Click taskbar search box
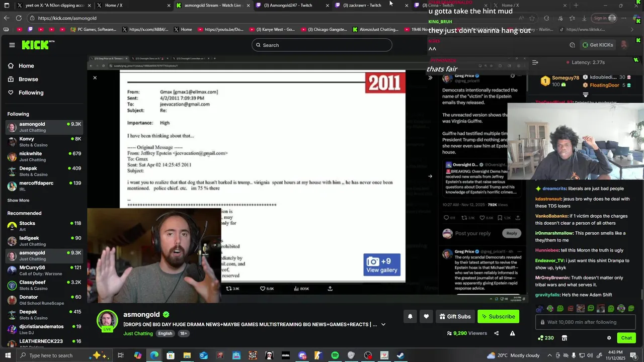 click(64, 355)
